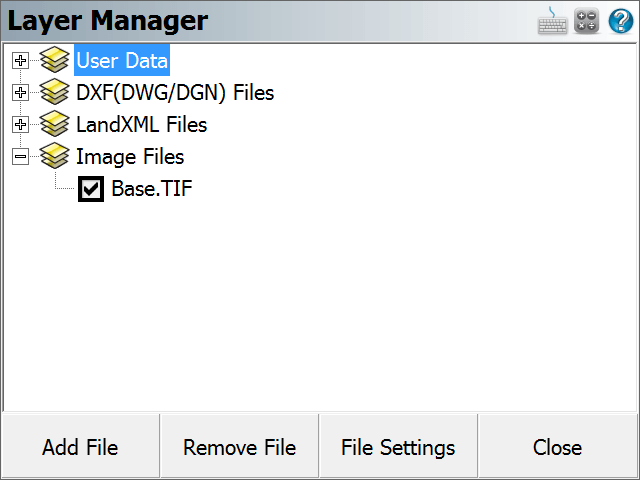Select the Base.TIF file entry
Image resolution: width=640 pixels, height=480 pixels.
click(152, 188)
